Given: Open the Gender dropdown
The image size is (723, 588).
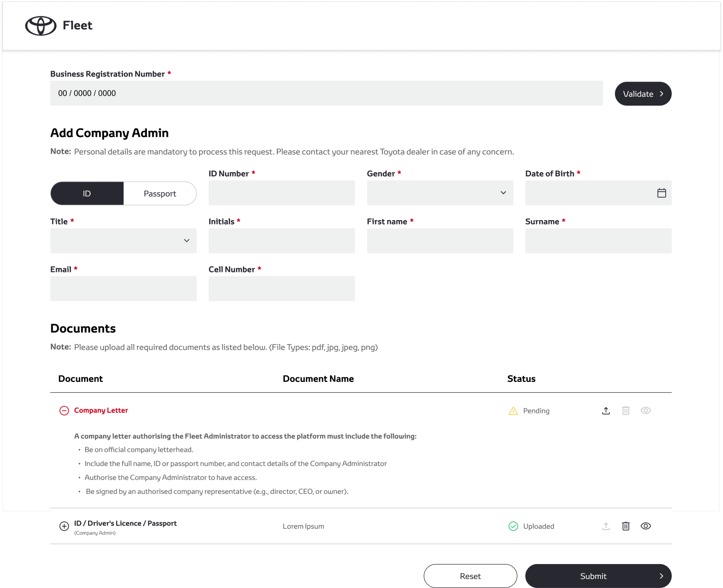Looking at the screenshot, I should coord(440,193).
